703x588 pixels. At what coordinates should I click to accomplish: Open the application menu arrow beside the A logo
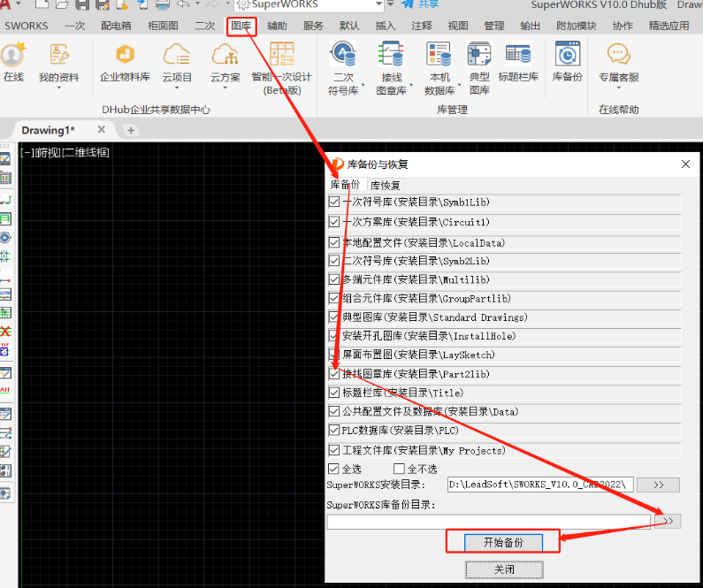coord(19,4)
